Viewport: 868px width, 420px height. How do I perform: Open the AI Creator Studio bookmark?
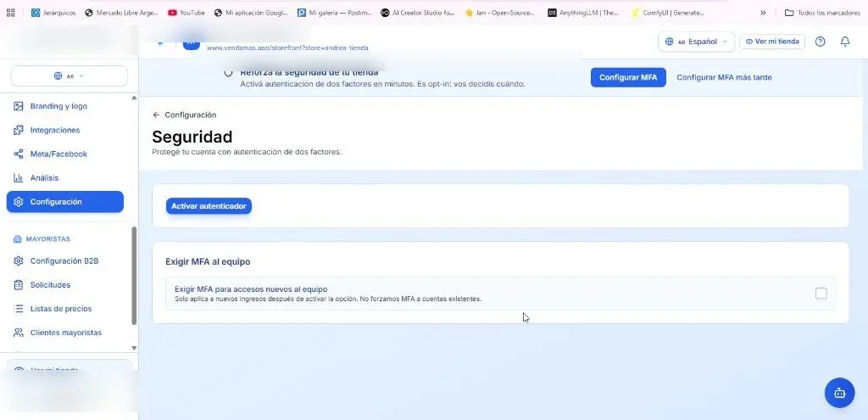point(418,13)
